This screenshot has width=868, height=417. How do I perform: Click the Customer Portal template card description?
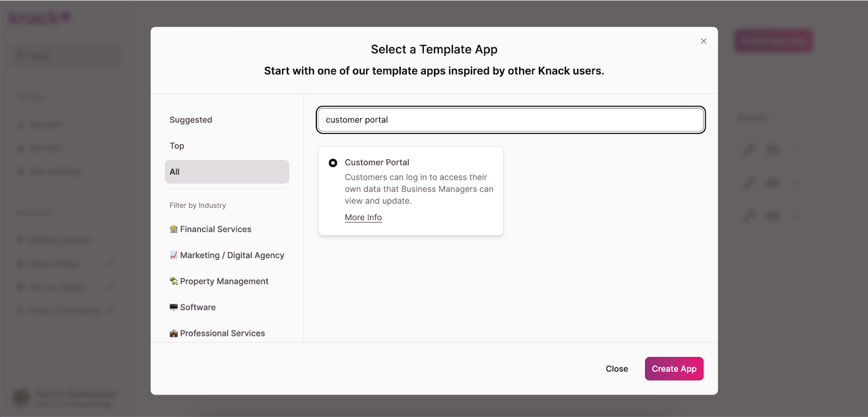419,189
